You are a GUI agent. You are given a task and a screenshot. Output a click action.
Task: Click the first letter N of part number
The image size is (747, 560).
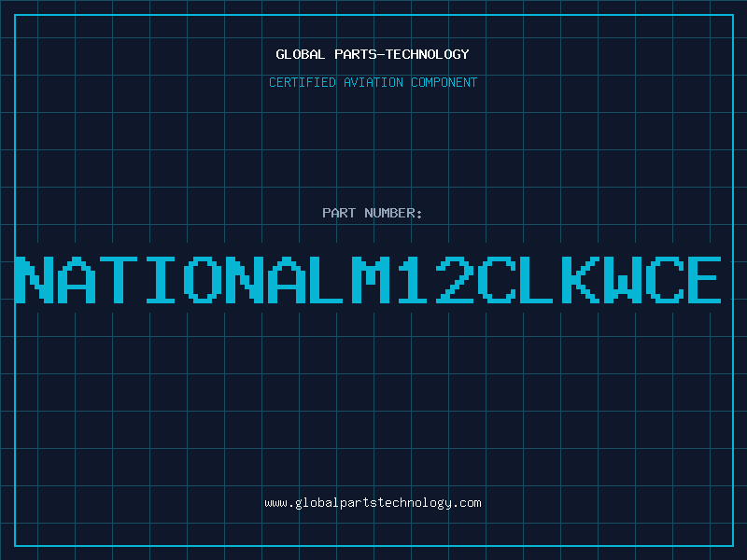tap(35, 279)
